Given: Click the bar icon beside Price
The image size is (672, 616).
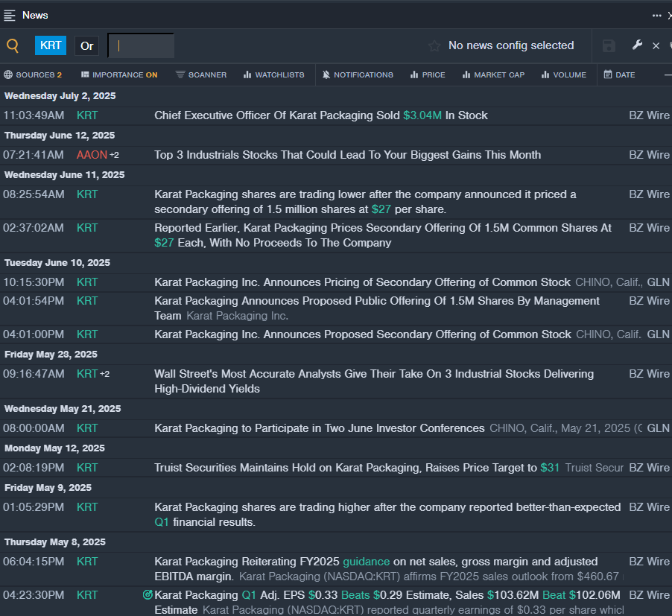Looking at the screenshot, I should [414, 74].
